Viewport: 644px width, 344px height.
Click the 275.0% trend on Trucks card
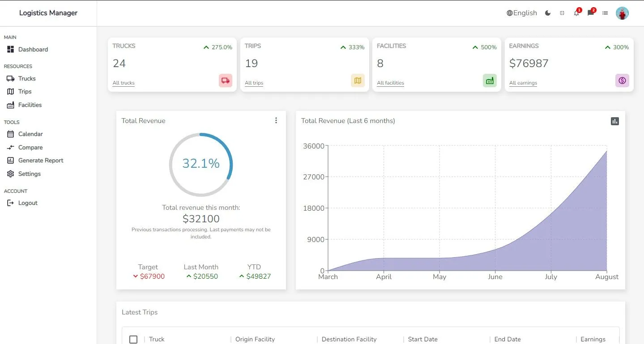coord(218,47)
